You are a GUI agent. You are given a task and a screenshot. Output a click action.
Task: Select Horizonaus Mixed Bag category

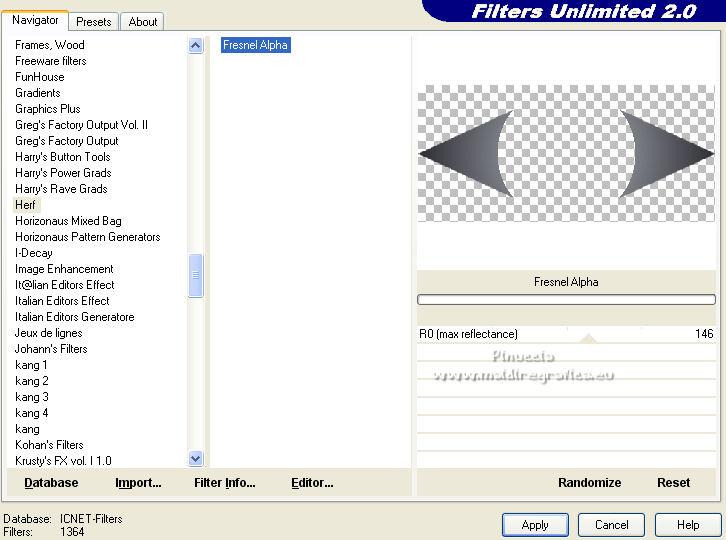[68, 221]
